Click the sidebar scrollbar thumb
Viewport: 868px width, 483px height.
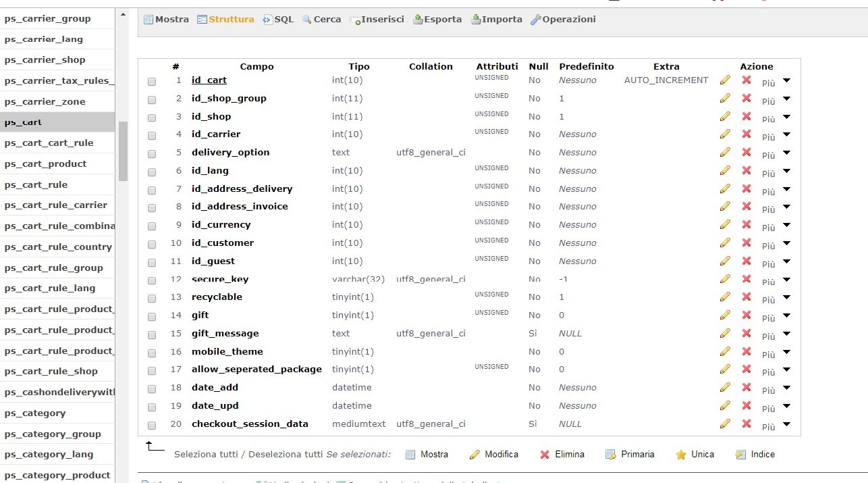[123, 151]
